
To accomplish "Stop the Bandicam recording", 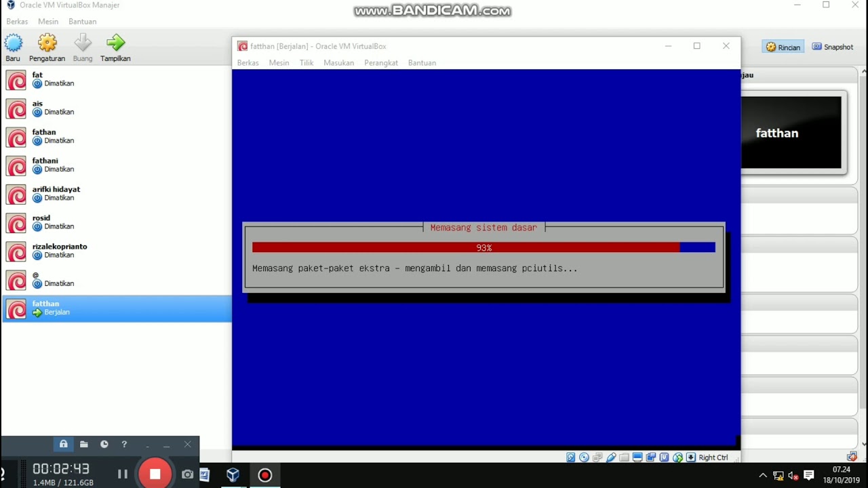I will pyautogui.click(x=155, y=474).
